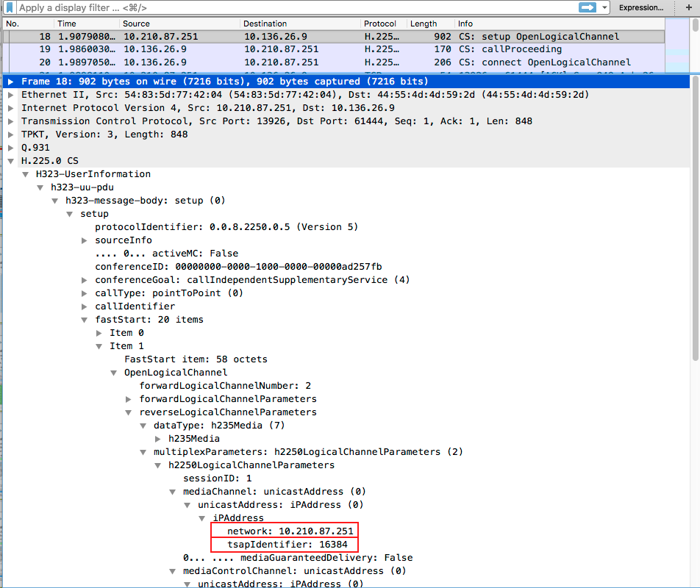Collapse the setup node
The image size is (700, 588).
click(x=70, y=214)
